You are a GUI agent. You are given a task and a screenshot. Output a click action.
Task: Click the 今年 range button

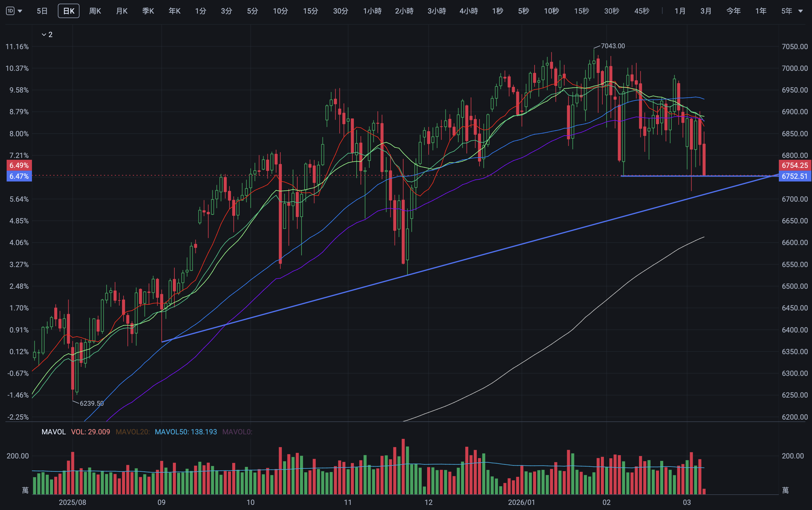tap(733, 11)
